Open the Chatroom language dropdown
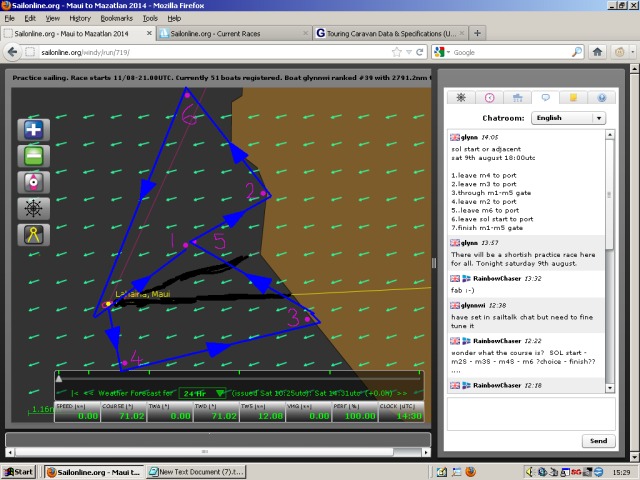640x480 pixels. [x=568, y=118]
